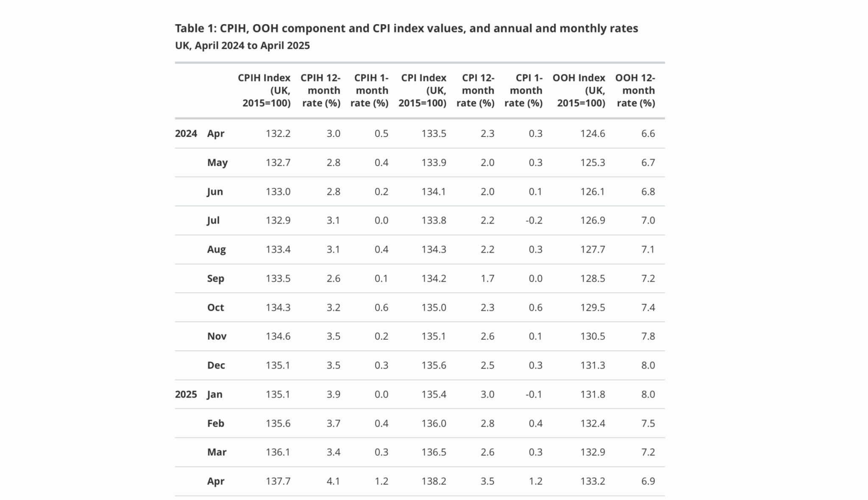The image size is (868, 500).
Task: Select CPI Index value 138.2
Action: (434, 481)
